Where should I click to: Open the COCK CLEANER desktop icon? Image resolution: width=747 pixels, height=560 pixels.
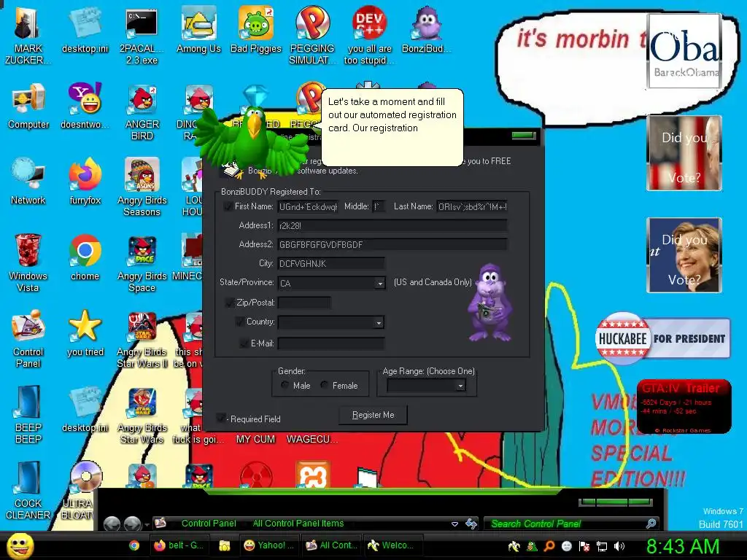(x=28, y=491)
